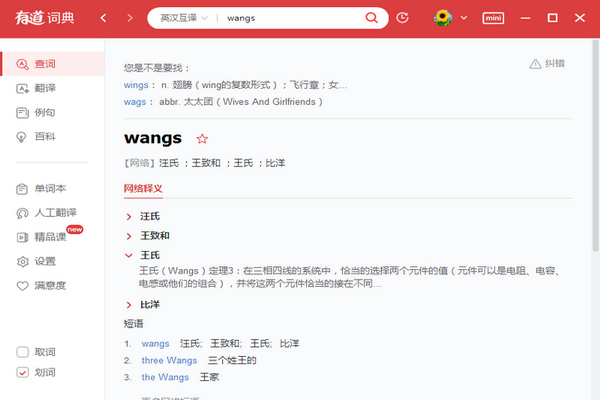Click the sunflower user avatar

(443, 18)
